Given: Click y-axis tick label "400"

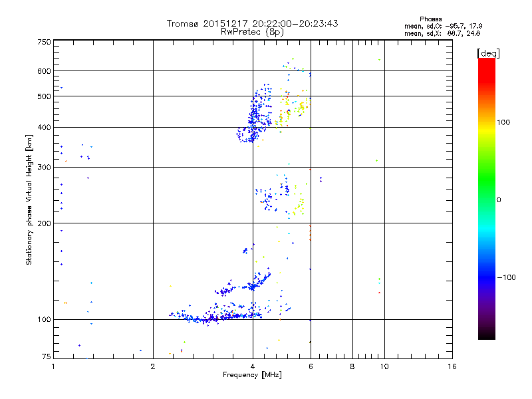Looking at the screenshot, I should pos(44,128).
